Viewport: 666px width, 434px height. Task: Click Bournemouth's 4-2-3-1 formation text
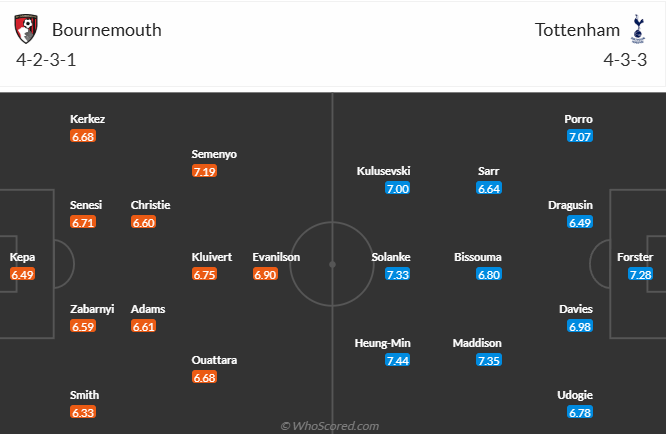[47, 59]
